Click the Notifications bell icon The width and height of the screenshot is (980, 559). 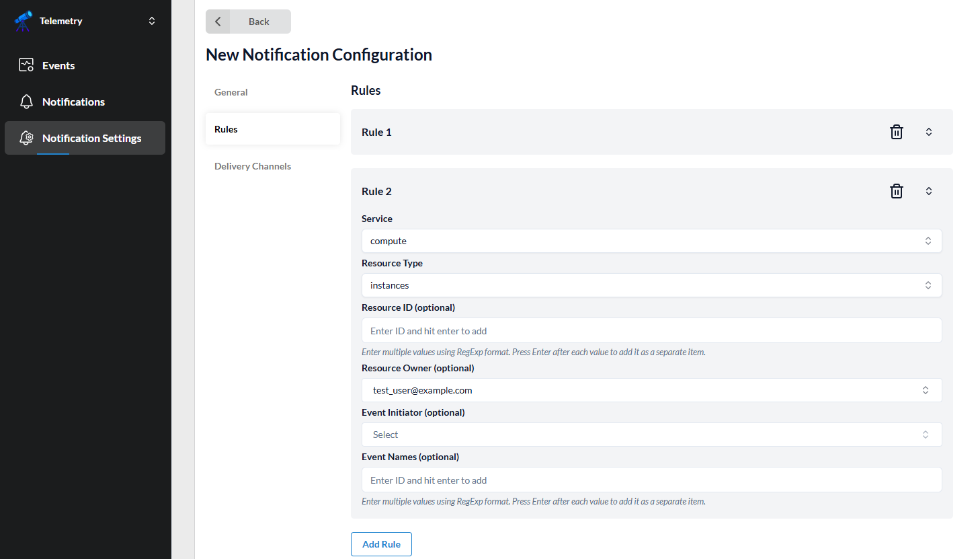click(26, 102)
